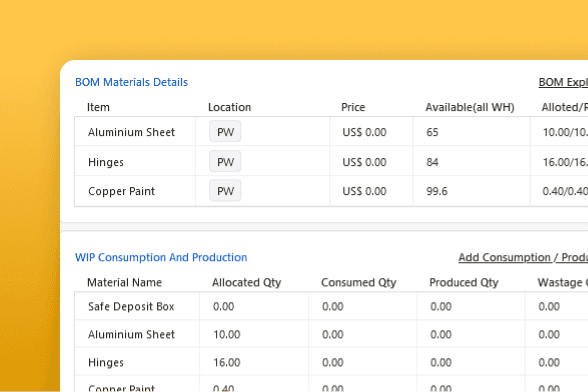
Task: Click Aluminium Sheet allocated qty 10.00
Action: tap(226, 334)
